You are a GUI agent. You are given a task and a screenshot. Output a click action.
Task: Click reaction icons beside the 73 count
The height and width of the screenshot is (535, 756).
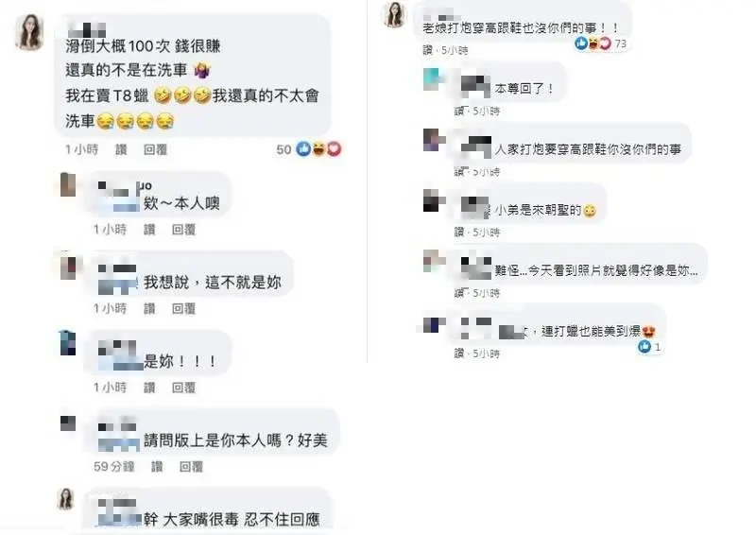click(593, 43)
